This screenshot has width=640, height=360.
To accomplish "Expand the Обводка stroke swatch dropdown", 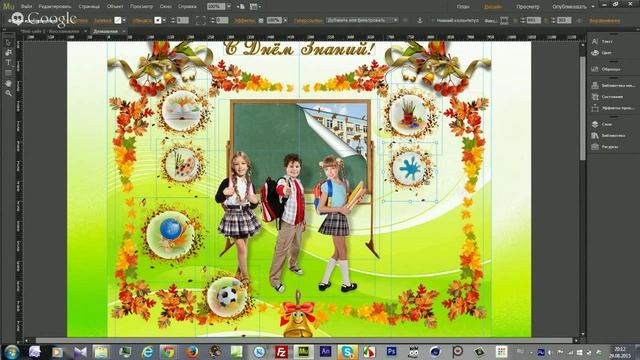I will click(164, 20).
